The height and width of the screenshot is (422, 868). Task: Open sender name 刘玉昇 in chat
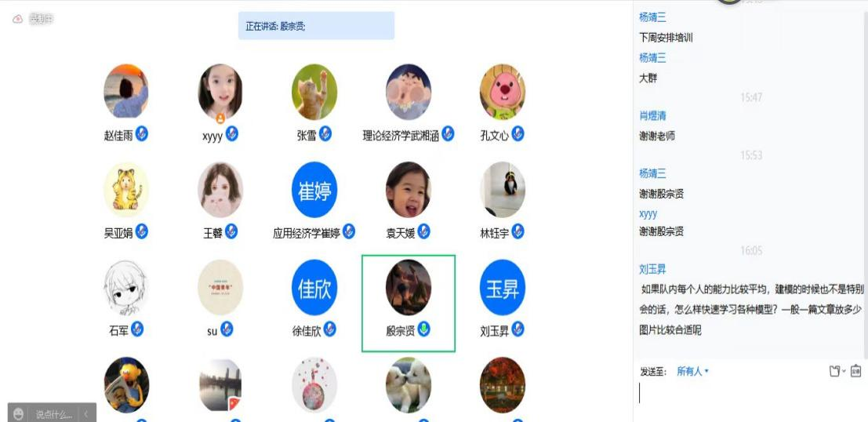pyautogui.click(x=652, y=270)
